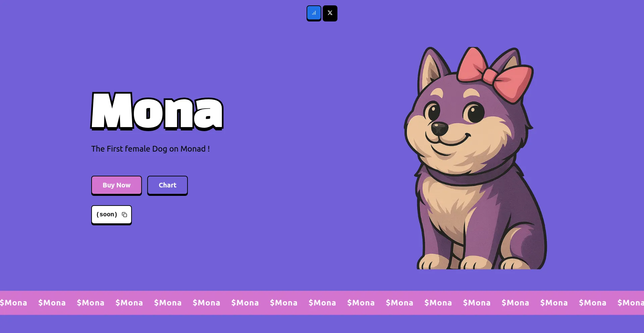Click the dog's black nose
Screen dimensions: 644x333
(x=439, y=128)
